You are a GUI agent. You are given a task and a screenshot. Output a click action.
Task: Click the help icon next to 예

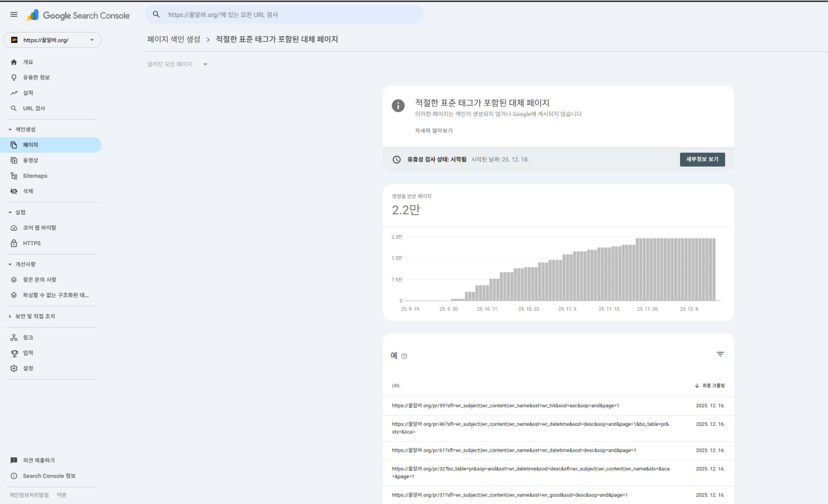tap(404, 356)
